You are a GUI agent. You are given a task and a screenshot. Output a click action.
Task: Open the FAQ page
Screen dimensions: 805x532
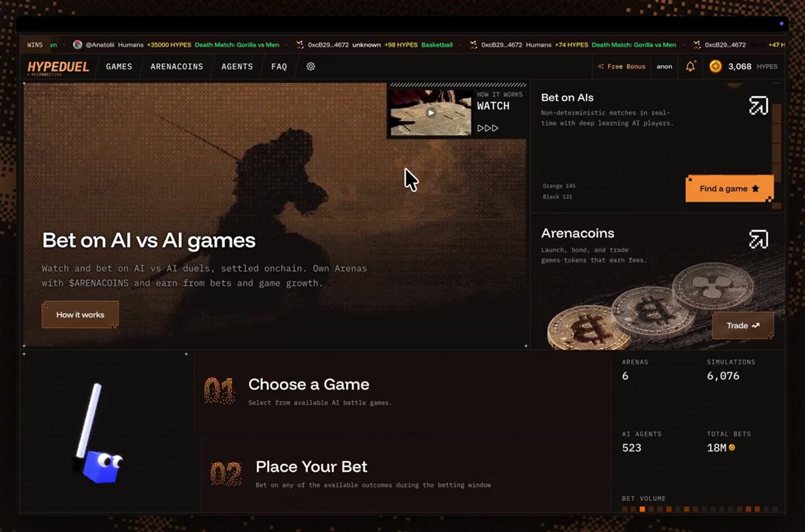coord(279,67)
